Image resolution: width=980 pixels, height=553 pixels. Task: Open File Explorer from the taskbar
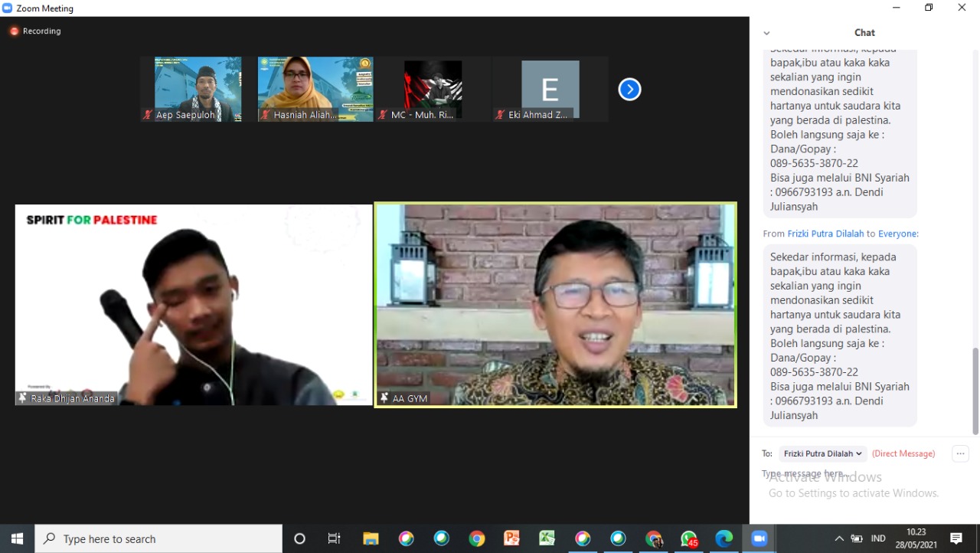point(371,538)
